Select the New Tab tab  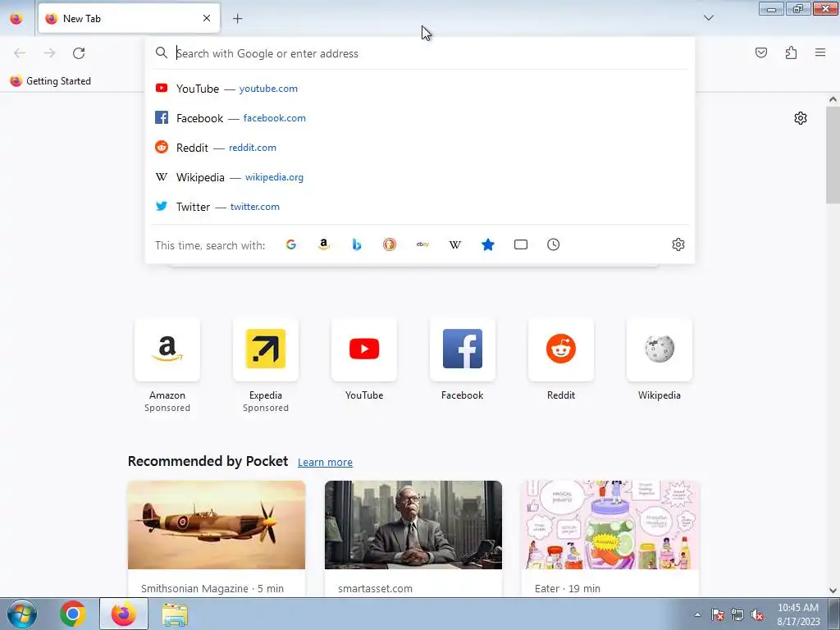click(x=129, y=18)
